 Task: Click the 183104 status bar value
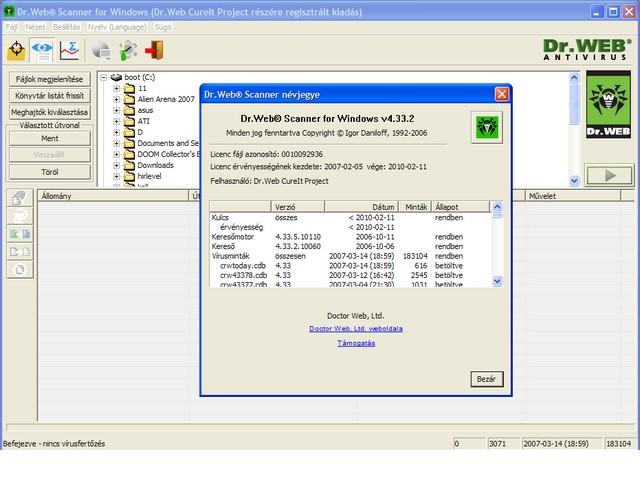(618, 444)
